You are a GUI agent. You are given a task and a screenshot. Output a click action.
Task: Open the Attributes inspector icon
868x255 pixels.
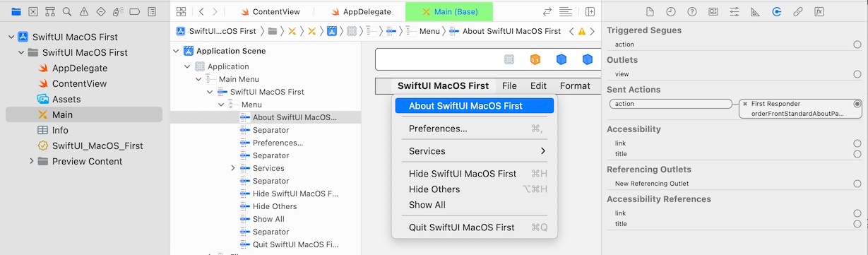click(735, 12)
